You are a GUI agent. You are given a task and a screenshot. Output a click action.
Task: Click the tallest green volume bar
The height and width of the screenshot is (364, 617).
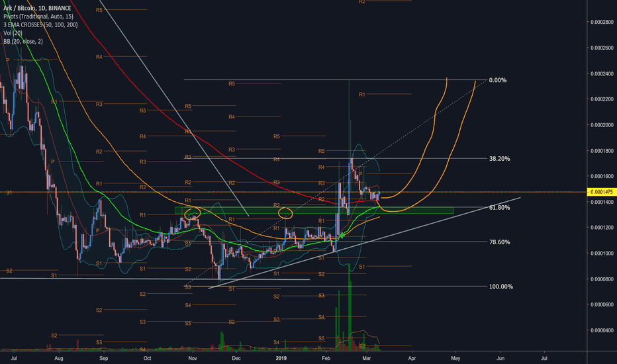349,307
